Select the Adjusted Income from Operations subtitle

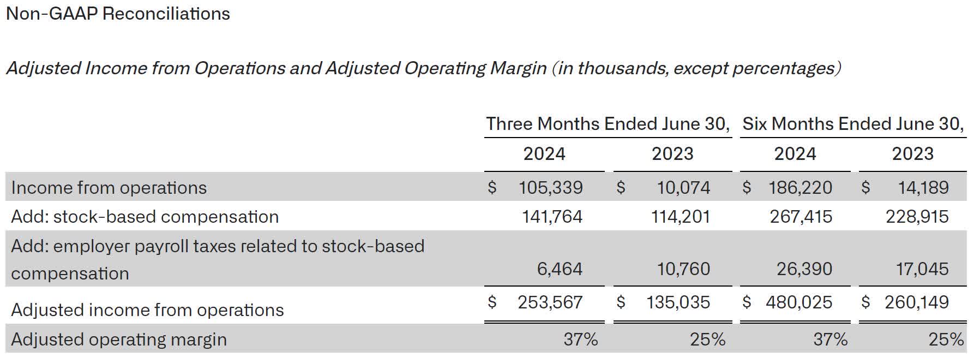point(423,68)
